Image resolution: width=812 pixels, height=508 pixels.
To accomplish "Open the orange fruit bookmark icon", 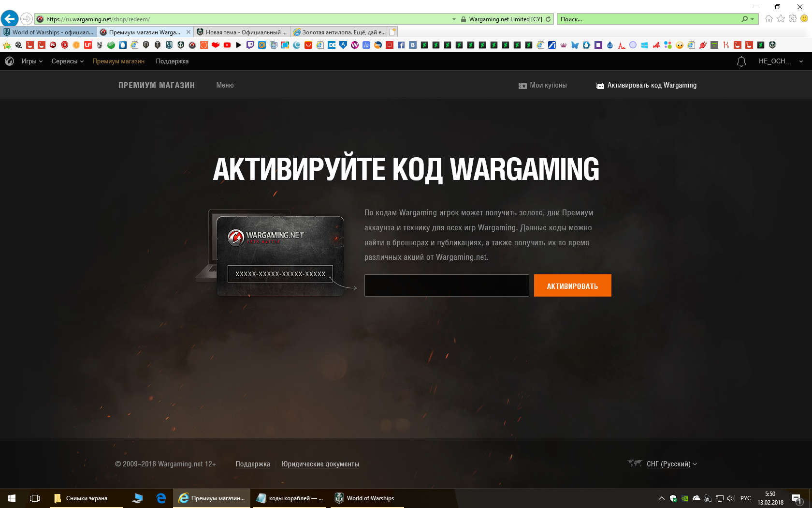I will 76,45.
